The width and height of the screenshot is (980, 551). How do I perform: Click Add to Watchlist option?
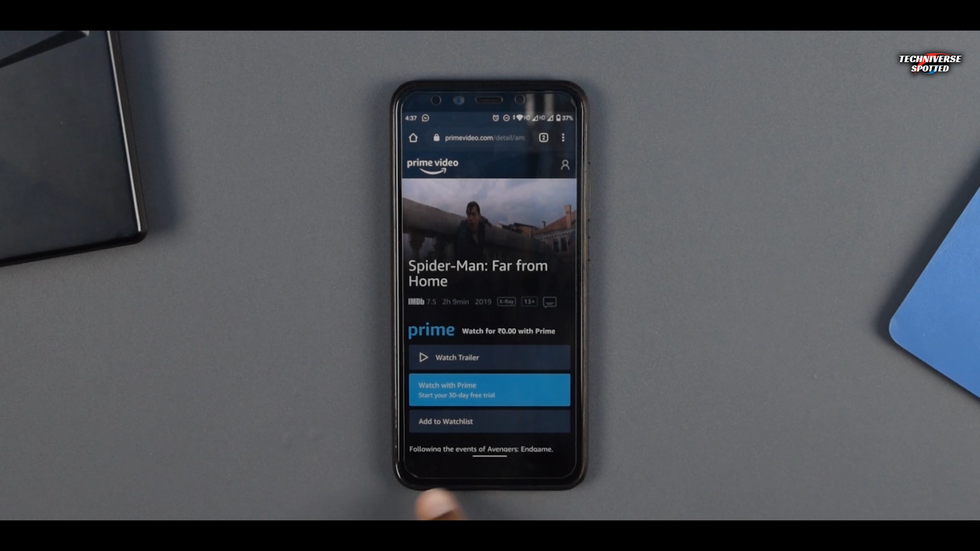[x=489, y=420]
